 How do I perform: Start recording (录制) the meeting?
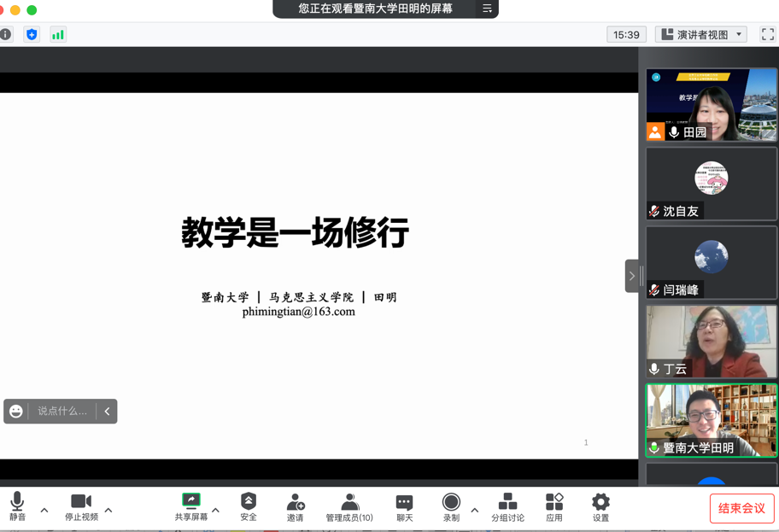(451, 506)
